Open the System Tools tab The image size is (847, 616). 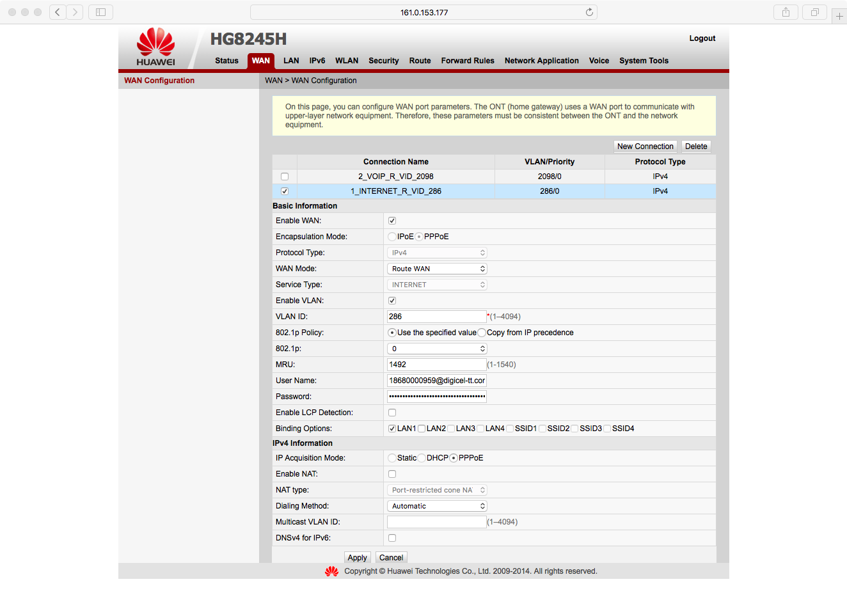(644, 61)
